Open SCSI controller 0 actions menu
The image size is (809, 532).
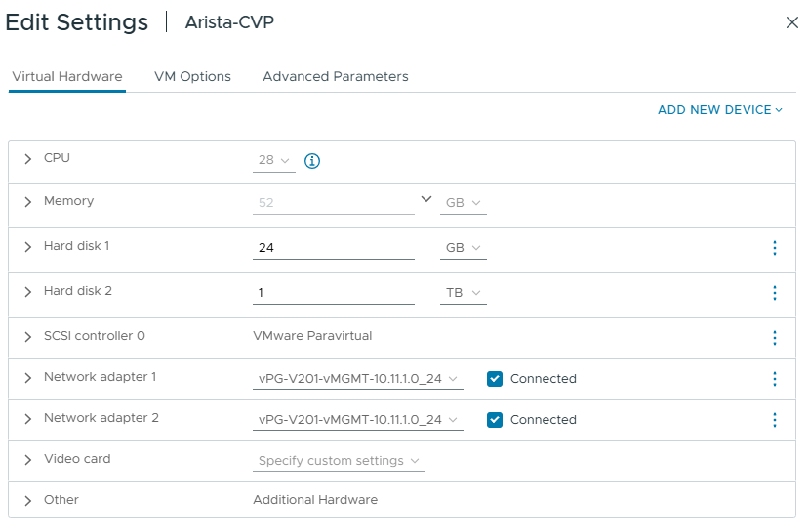775,338
